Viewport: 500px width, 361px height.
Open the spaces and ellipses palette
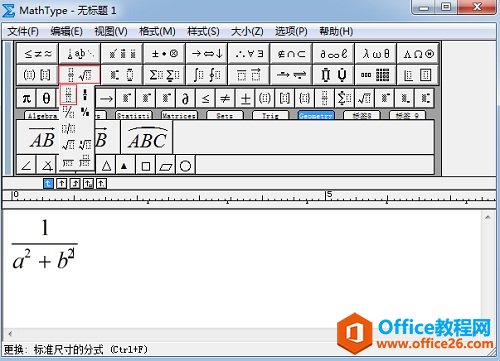coord(80,54)
